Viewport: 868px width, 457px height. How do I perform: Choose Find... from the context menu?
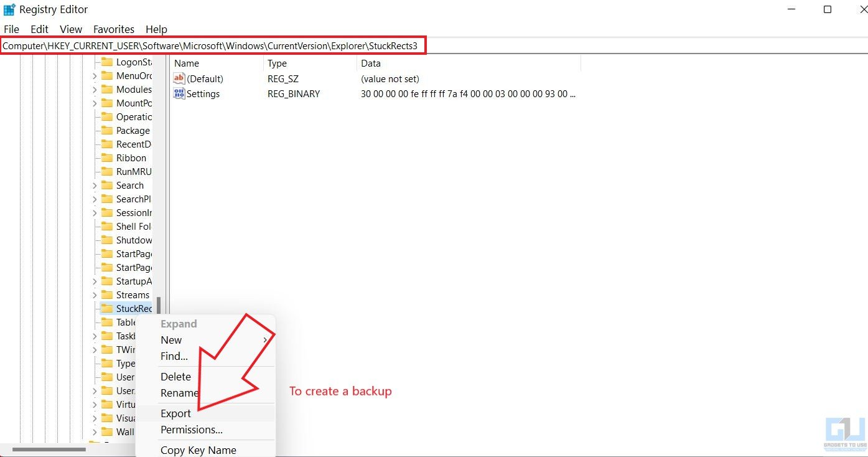[205, 356]
